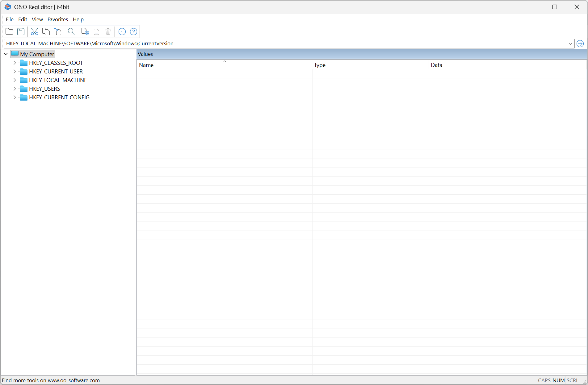This screenshot has height=385, width=588.
Task: Open Search with the magnifier icon
Action: (71, 31)
